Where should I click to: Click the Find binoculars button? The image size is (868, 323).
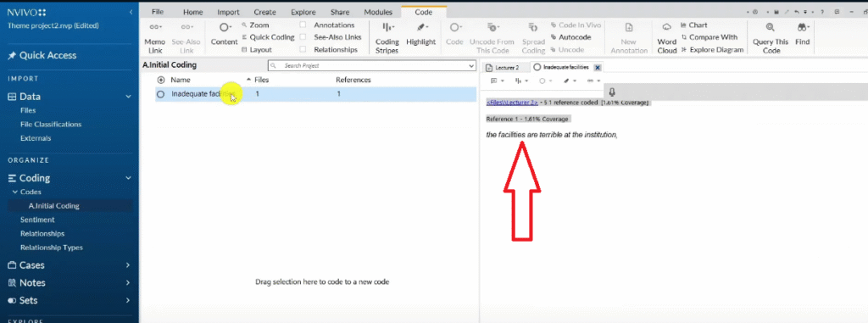802,35
